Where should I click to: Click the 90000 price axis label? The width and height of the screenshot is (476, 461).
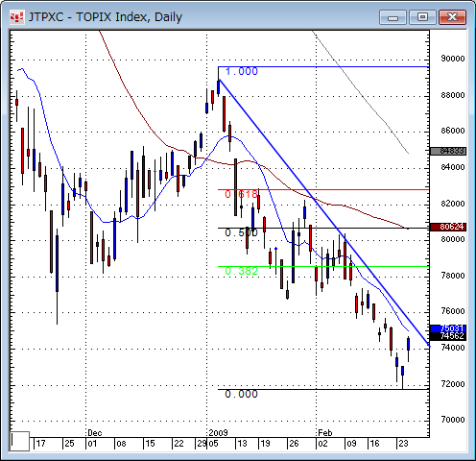[453, 59]
